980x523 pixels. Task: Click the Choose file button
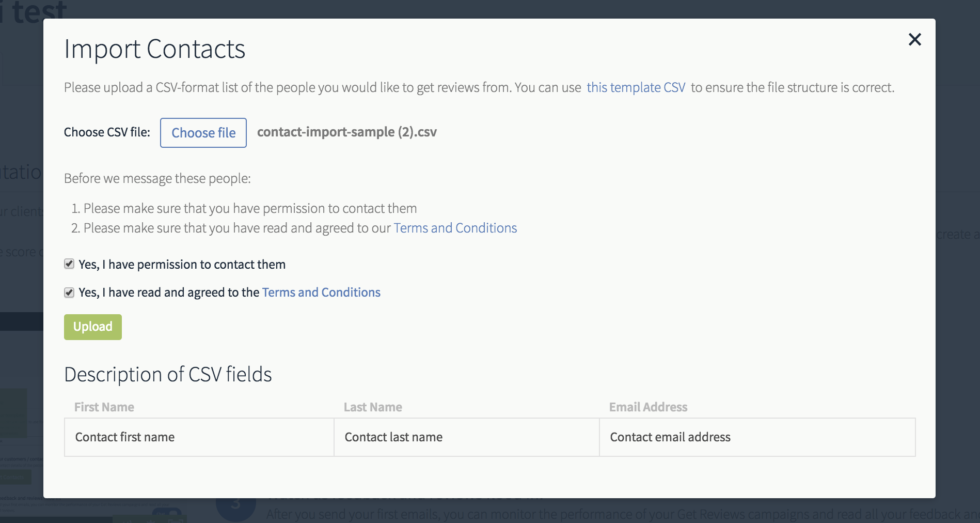click(x=203, y=133)
